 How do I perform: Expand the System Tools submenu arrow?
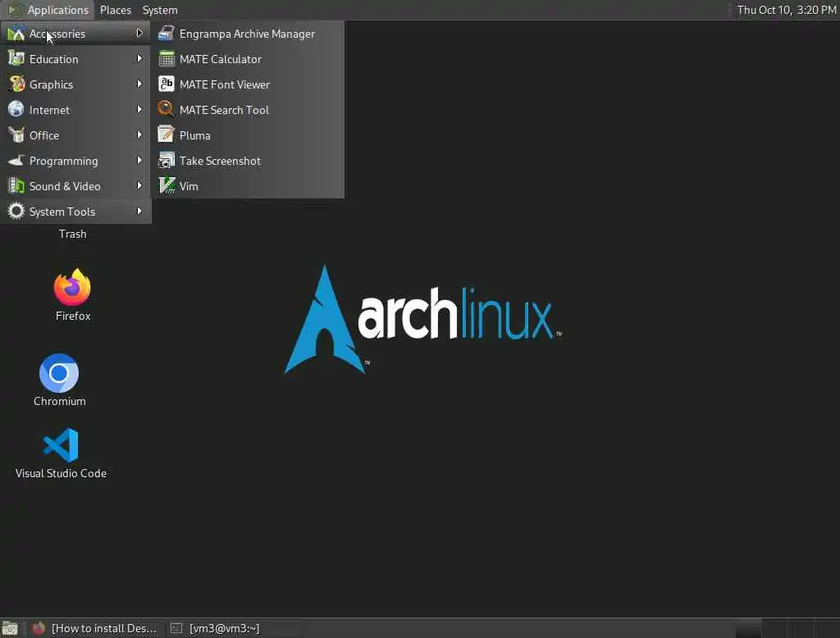[139, 211]
